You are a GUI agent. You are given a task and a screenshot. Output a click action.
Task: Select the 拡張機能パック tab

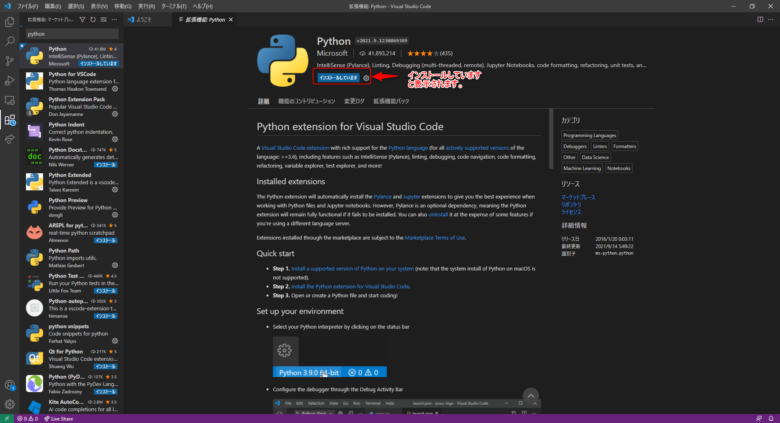pos(391,101)
